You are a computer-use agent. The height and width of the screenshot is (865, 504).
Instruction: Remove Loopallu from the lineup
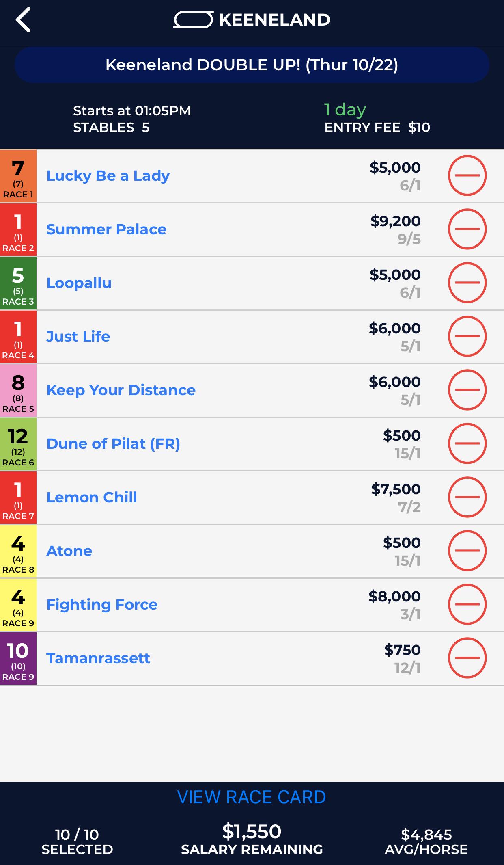(467, 283)
